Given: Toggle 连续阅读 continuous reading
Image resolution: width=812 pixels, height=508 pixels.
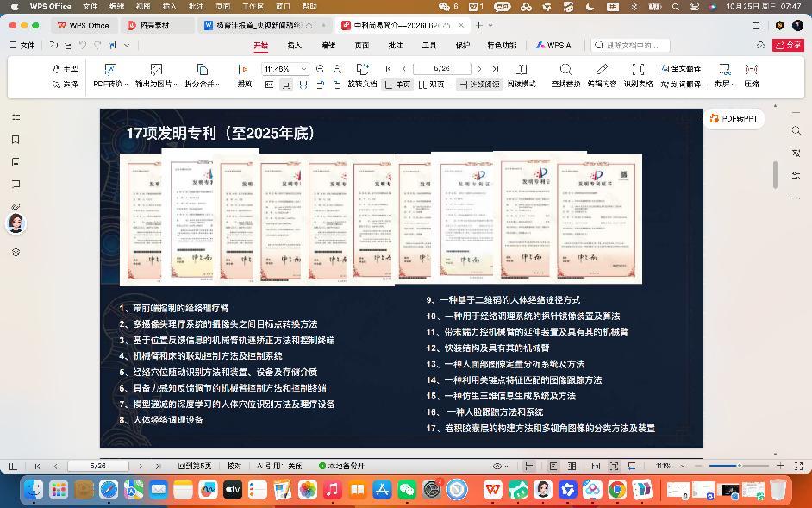Looking at the screenshot, I should (479, 84).
